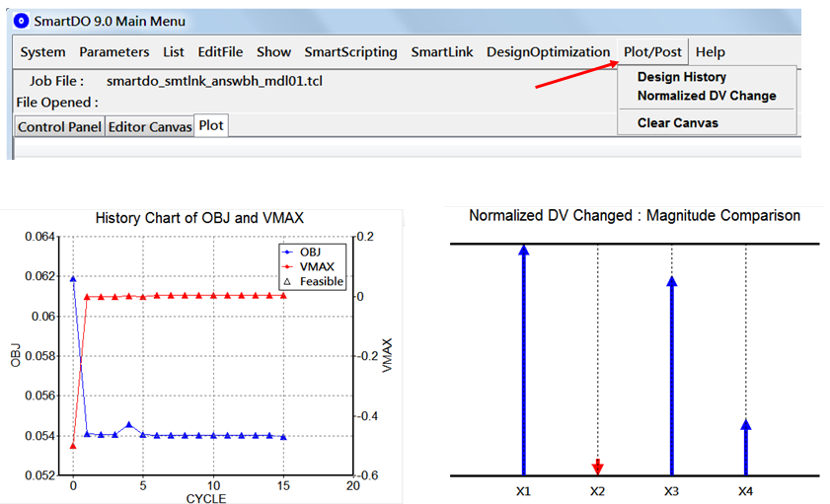Expand the SmartScripting menu

tap(350, 52)
